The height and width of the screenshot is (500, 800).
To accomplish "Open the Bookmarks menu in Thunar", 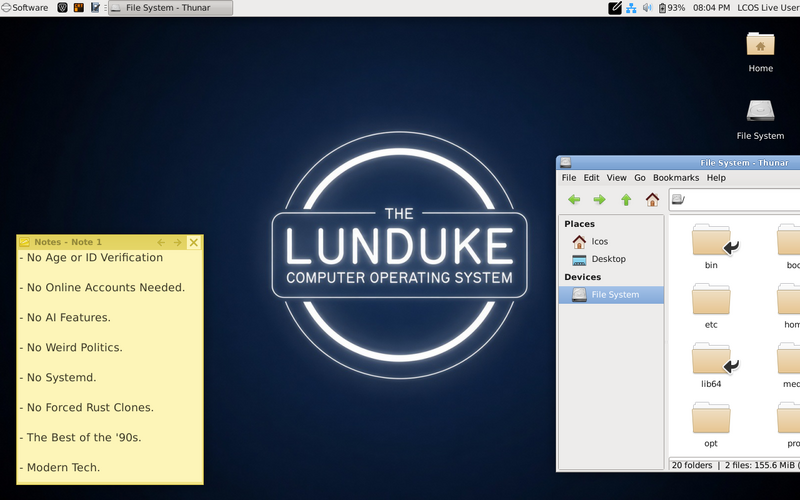I will [676, 178].
